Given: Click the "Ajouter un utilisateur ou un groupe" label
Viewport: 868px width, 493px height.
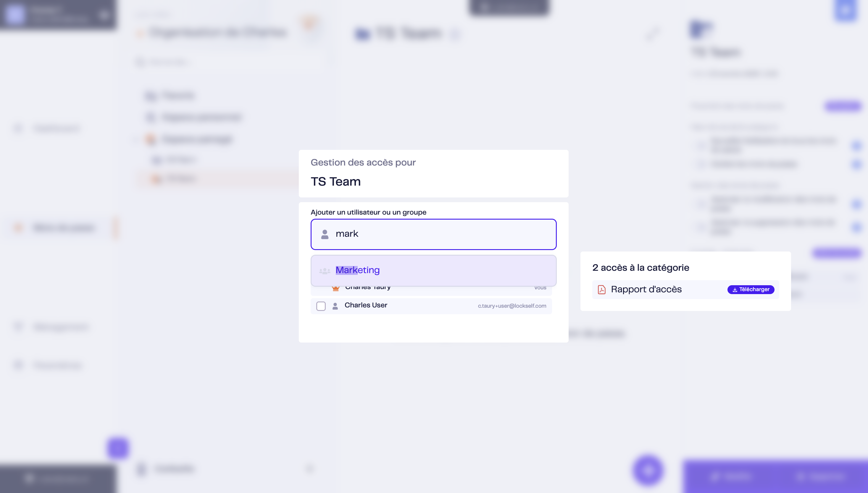Looking at the screenshot, I should [368, 212].
